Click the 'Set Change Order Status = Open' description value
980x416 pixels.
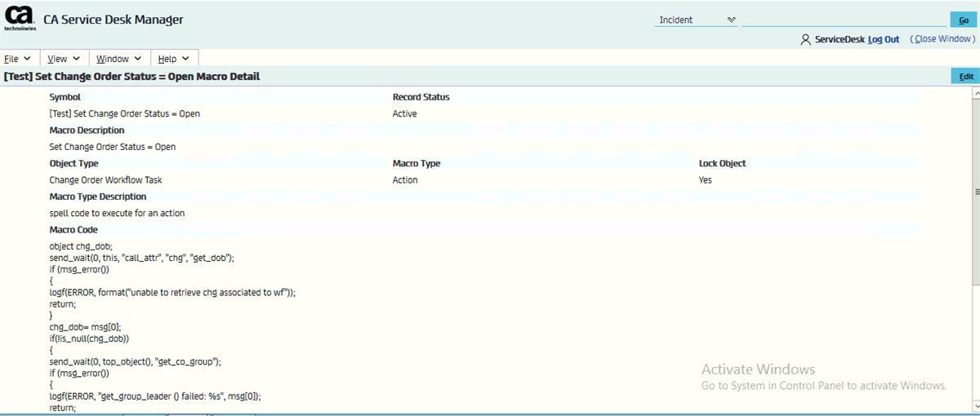coord(112,148)
